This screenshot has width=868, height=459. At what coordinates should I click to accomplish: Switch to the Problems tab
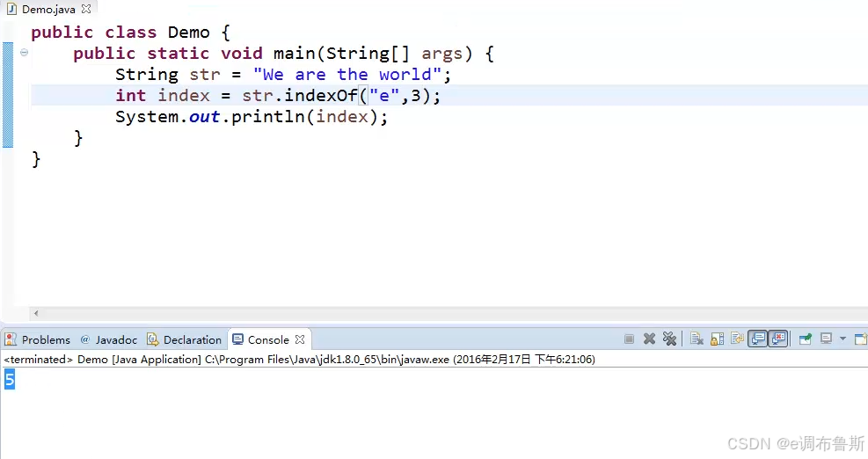point(46,340)
